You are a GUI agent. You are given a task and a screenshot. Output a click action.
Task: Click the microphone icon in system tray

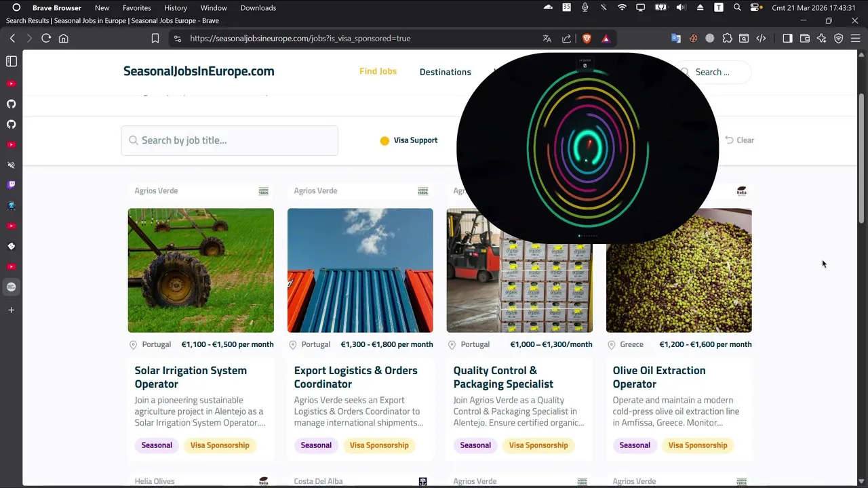585,8
